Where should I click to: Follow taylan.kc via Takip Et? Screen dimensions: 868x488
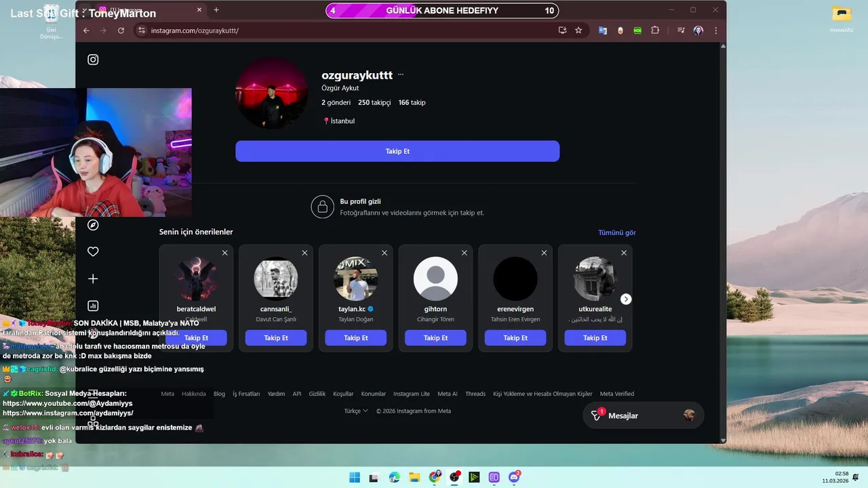pyautogui.click(x=356, y=338)
